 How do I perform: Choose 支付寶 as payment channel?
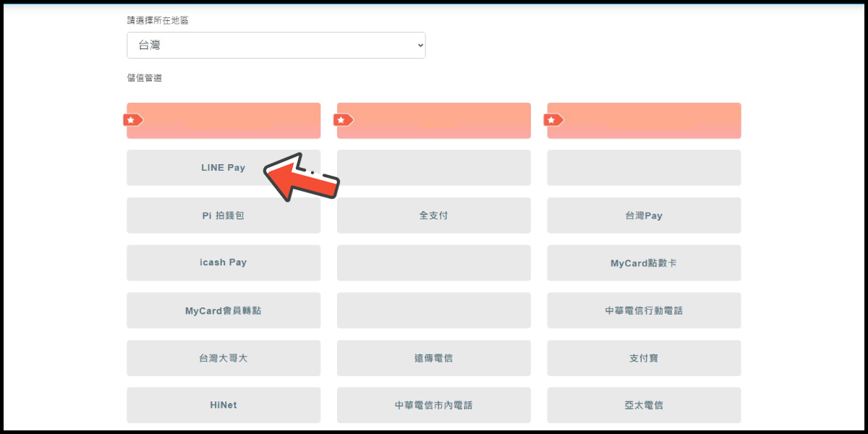644,358
